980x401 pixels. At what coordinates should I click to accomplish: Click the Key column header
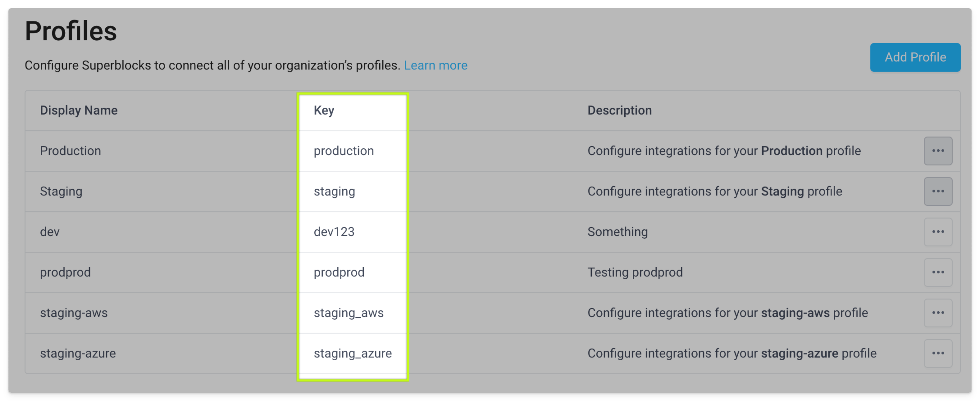[324, 110]
